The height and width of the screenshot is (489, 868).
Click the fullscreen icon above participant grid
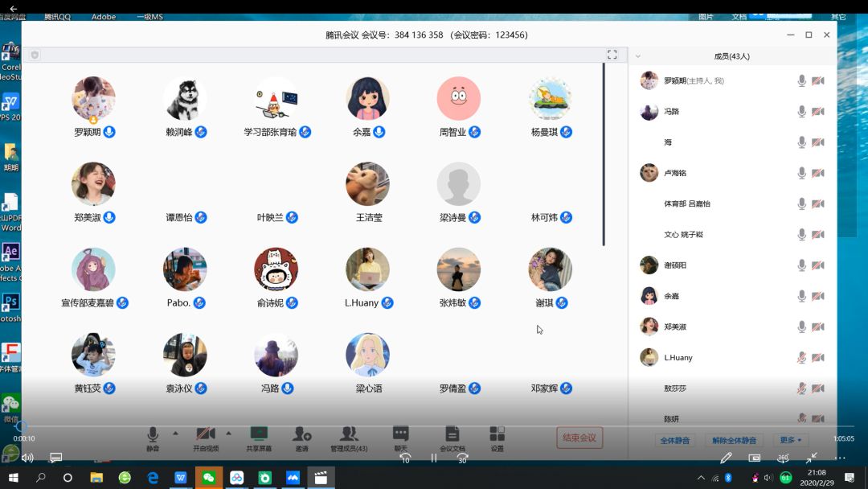pyautogui.click(x=612, y=55)
